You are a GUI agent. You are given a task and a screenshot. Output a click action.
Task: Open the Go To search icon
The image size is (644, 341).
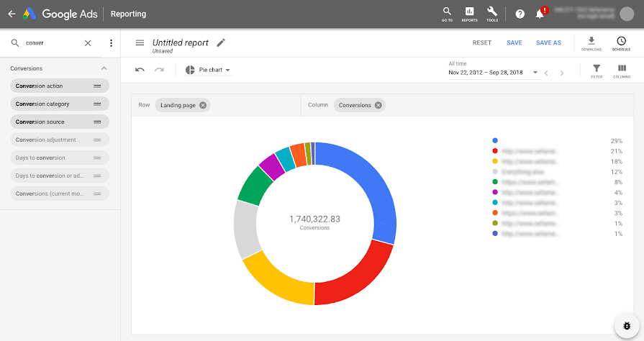447,13
